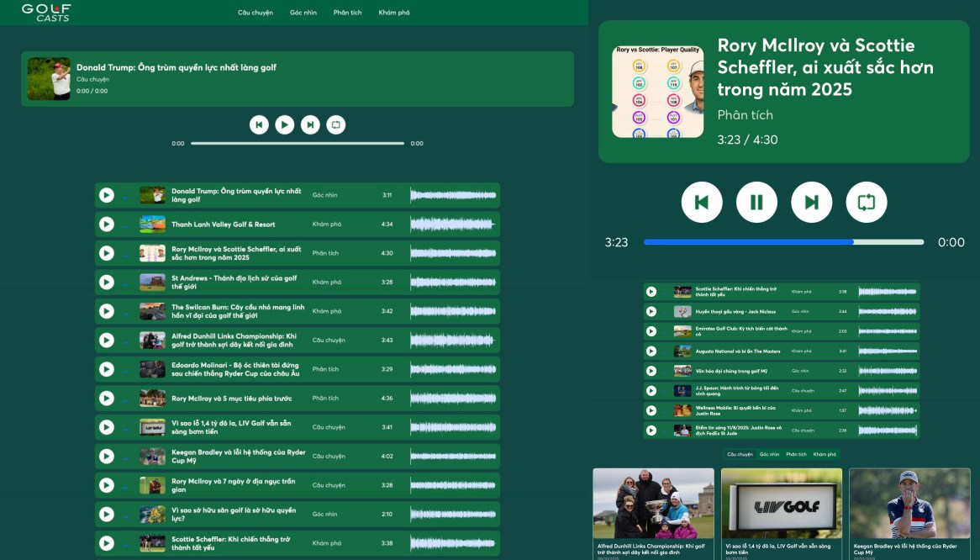Image resolution: width=980 pixels, height=560 pixels.
Task: Start the Keegan Bradley Ryder Cup episode
Action: click(x=107, y=457)
